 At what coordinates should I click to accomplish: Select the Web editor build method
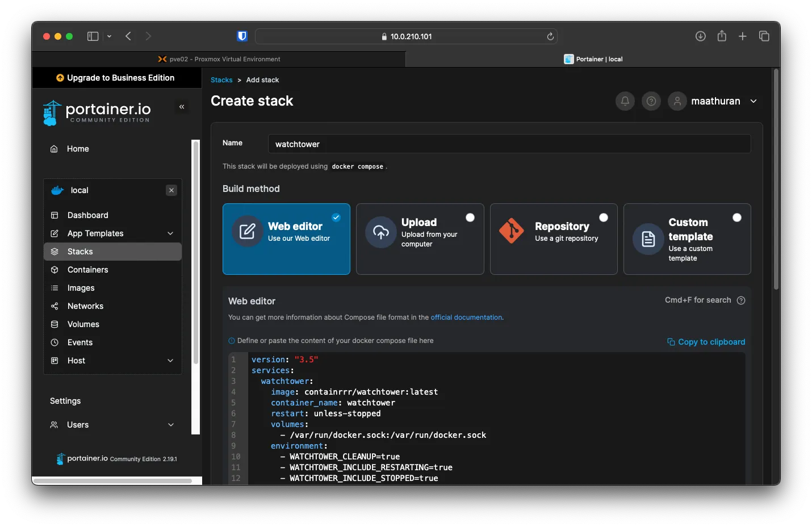coord(286,239)
